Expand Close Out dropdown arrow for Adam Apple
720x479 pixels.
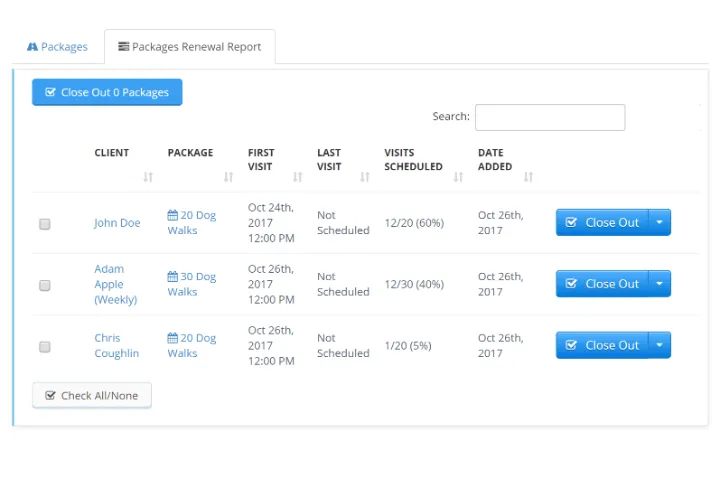[x=659, y=284]
